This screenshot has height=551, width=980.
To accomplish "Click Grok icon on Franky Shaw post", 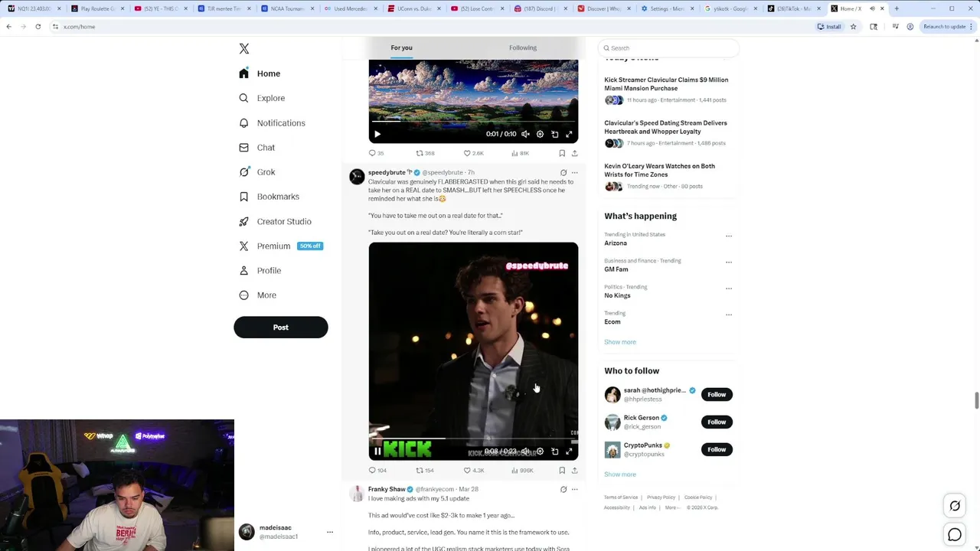I will click(x=563, y=489).
